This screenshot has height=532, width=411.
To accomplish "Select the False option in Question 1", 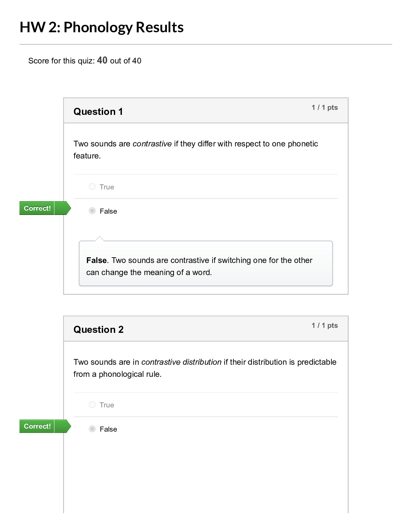I will tap(92, 211).
